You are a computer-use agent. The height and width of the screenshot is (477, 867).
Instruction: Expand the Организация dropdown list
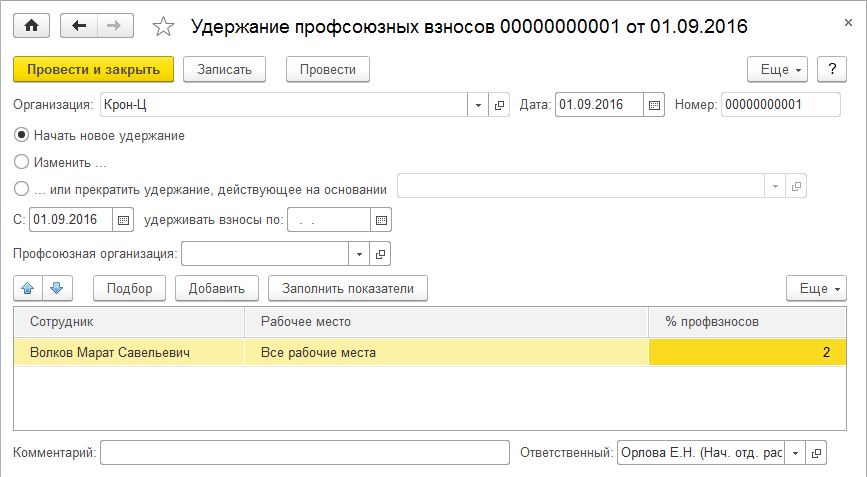pos(478,104)
